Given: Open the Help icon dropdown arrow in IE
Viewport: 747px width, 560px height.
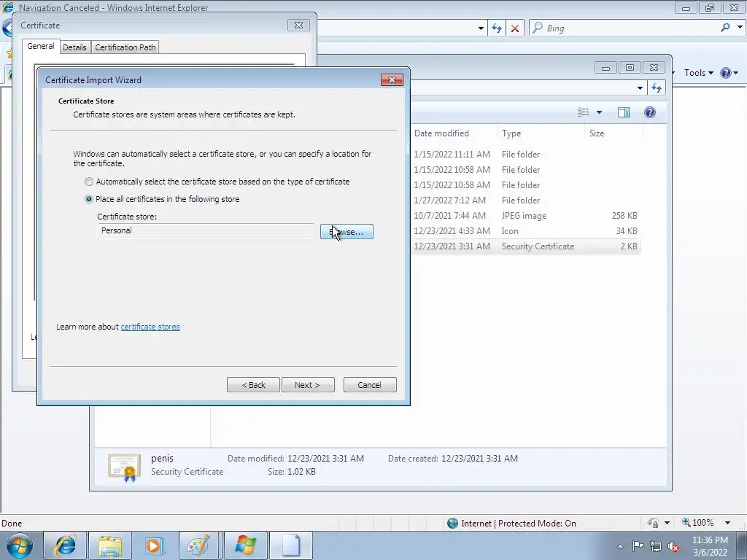Looking at the screenshot, I should [x=736, y=73].
